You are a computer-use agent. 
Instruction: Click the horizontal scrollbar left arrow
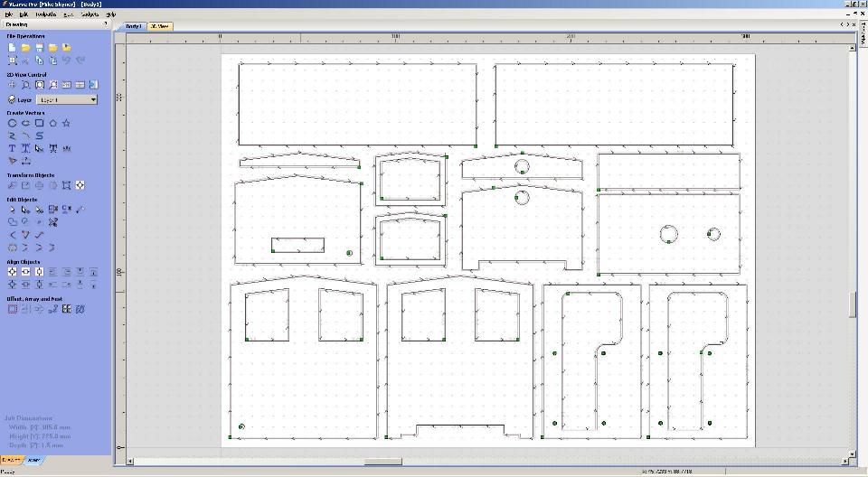coord(129,462)
